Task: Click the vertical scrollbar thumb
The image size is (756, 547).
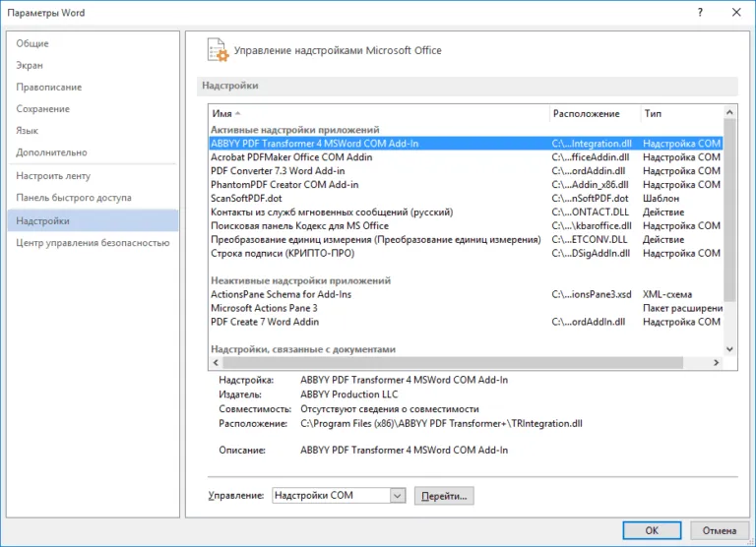Action: pos(729,210)
